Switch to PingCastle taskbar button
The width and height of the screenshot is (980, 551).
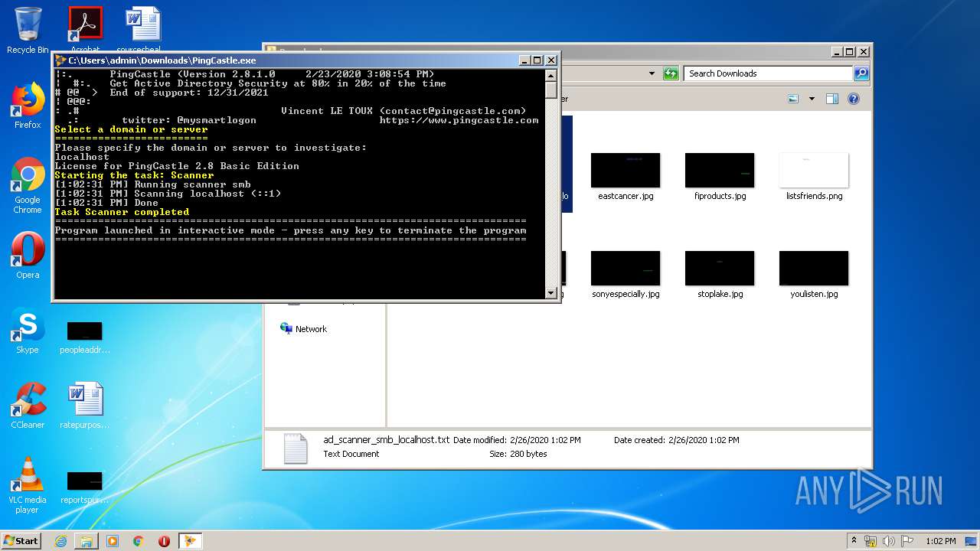pyautogui.click(x=191, y=541)
